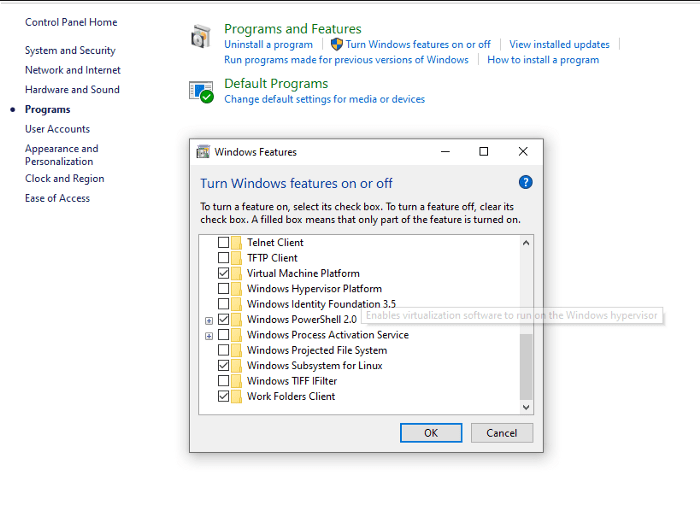Uncheck Windows Subsystem for Linux
Viewport: 700px width, 522px height.
(x=224, y=366)
